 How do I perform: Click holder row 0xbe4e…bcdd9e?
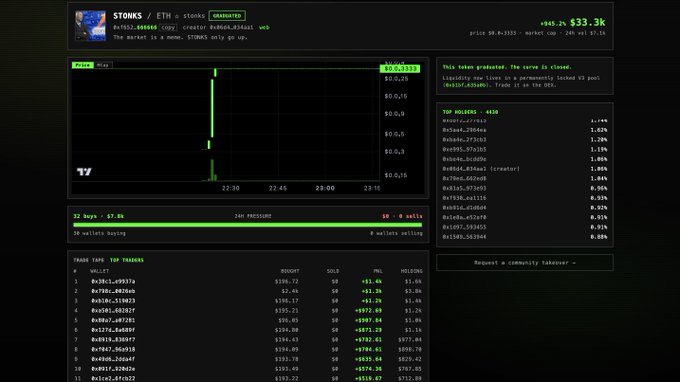coord(525,159)
